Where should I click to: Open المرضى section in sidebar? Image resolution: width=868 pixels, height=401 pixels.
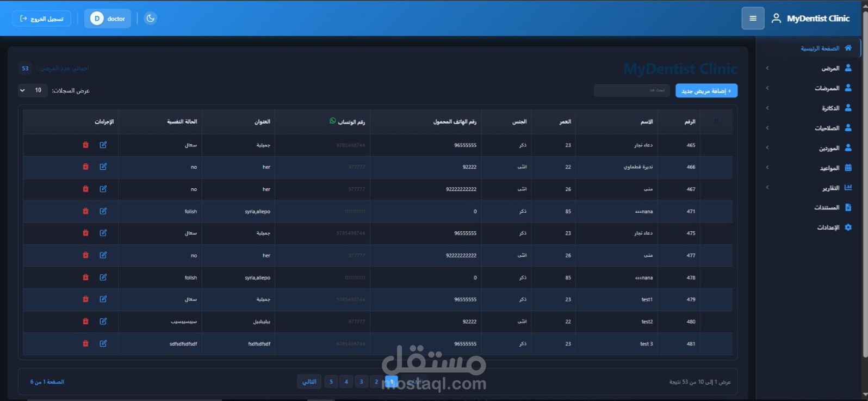[x=810, y=68]
